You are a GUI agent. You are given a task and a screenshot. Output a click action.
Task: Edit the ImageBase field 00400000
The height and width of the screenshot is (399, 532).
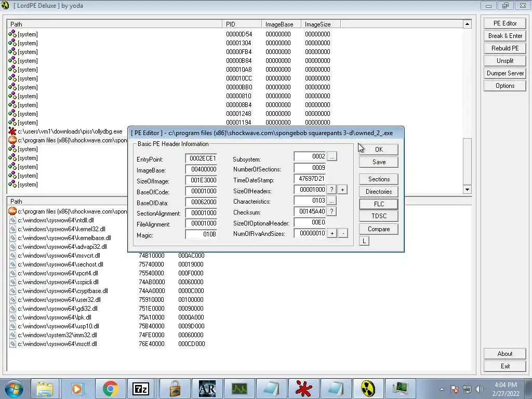(201, 169)
